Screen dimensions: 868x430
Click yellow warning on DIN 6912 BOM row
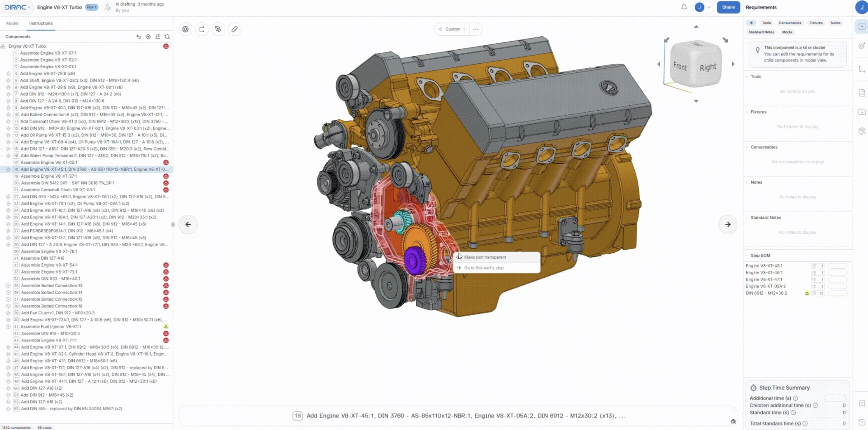coord(807,293)
